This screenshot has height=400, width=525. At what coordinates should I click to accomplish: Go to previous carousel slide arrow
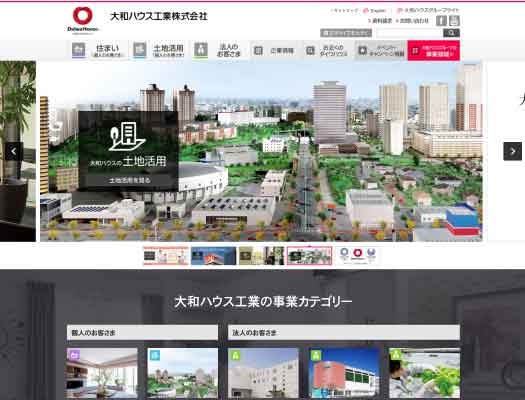tap(14, 151)
